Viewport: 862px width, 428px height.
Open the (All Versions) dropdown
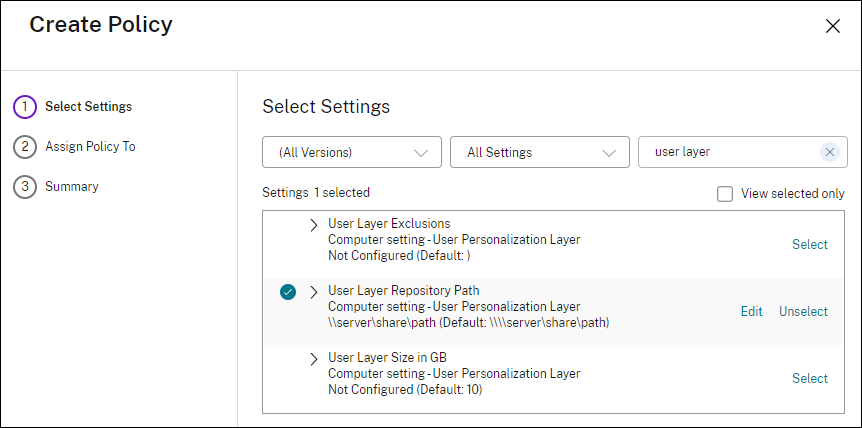tap(351, 152)
